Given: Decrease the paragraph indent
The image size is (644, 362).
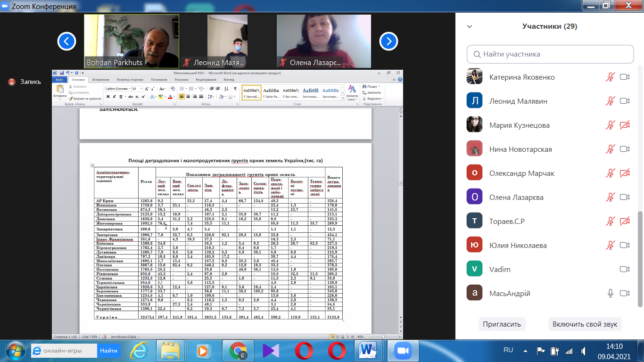Looking at the screenshot, I should coord(212,89).
